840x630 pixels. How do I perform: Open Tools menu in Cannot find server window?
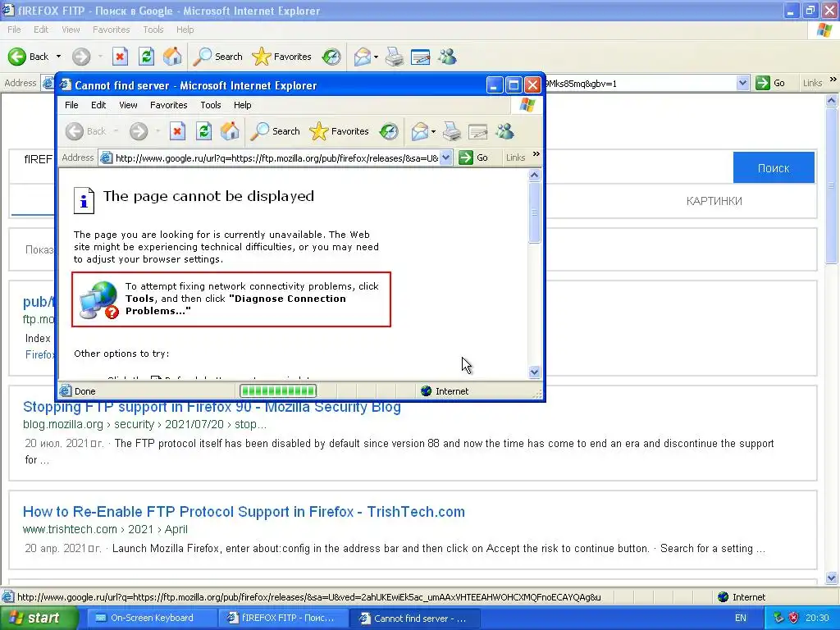pyautogui.click(x=211, y=105)
